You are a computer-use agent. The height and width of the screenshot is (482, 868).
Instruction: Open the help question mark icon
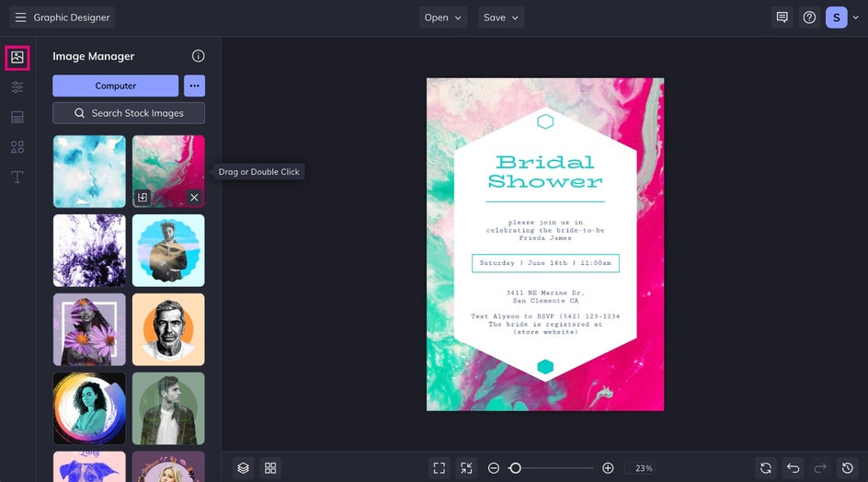click(809, 17)
